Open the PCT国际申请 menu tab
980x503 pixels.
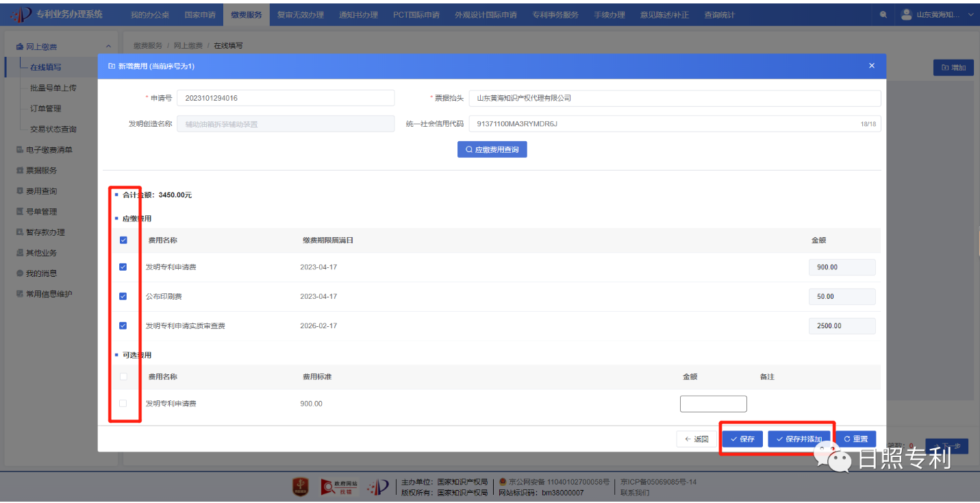point(416,14)
